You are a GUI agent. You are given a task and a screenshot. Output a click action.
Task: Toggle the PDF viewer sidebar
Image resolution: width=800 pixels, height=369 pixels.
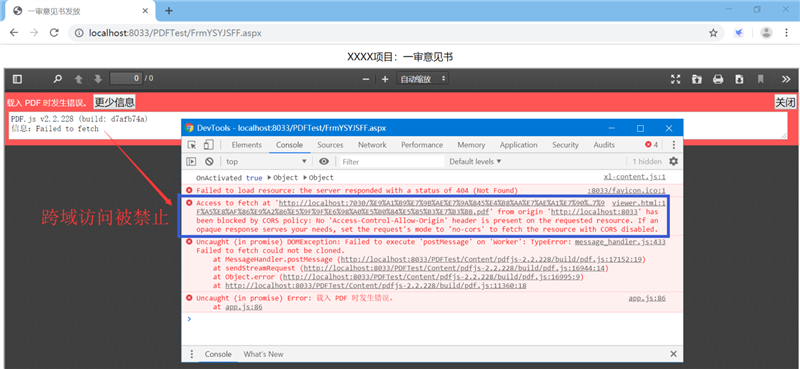(x=17, y=79)
